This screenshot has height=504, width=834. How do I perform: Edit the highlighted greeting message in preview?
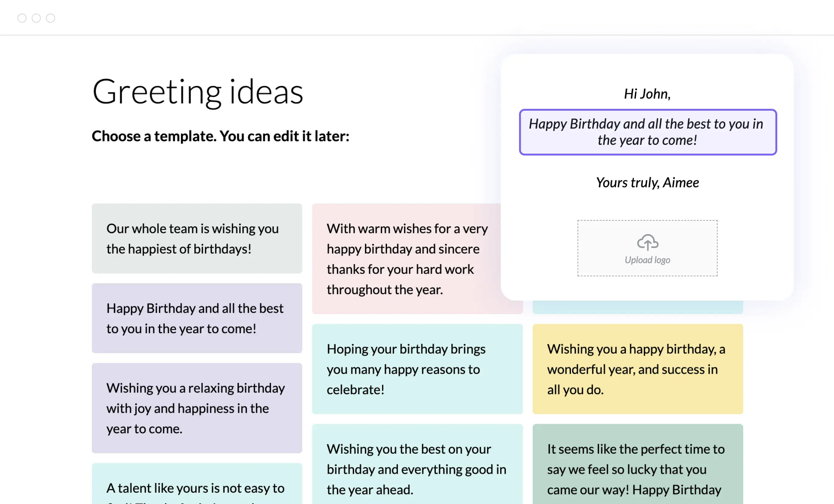pyautogui.click(x=648, y=132)
